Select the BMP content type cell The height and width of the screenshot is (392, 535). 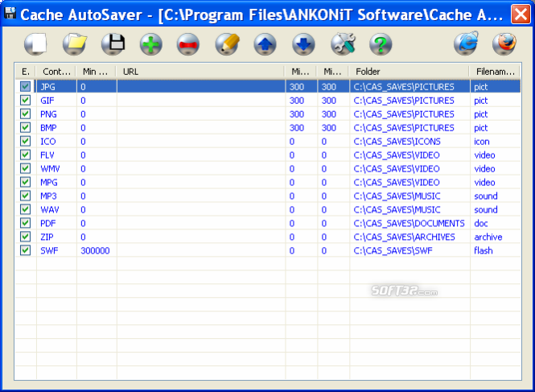[x=56, y=128]
